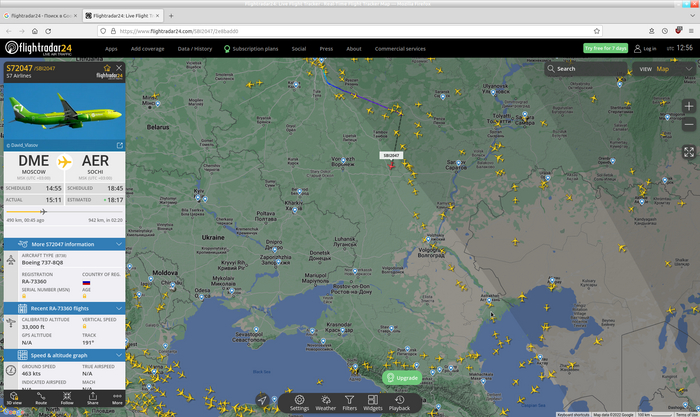Click registration RA-73360
The height and width of the screenshot is (417, 700).
34,281
